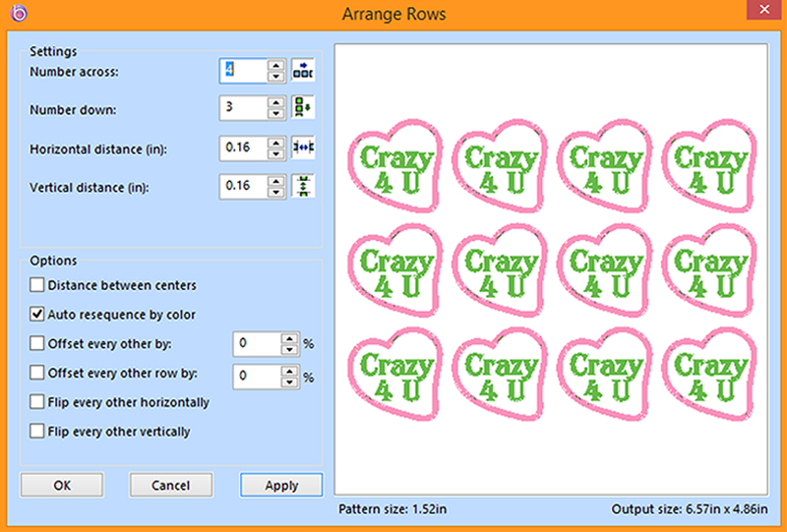
Task: Increase Horizontal distance using up arrow
Action: pos(277,143)
